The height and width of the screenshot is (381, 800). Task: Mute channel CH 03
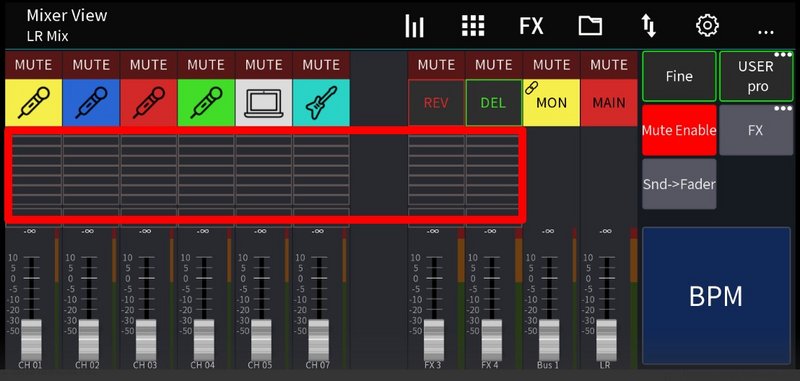[x=149, y=65]
